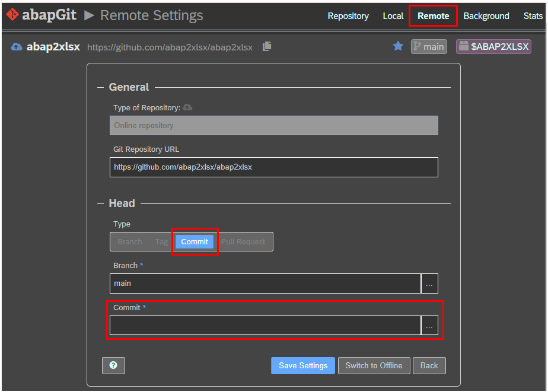This screenshot has height=392, width=548.
Task: Select Tag head type
Action: coord(161,242)
